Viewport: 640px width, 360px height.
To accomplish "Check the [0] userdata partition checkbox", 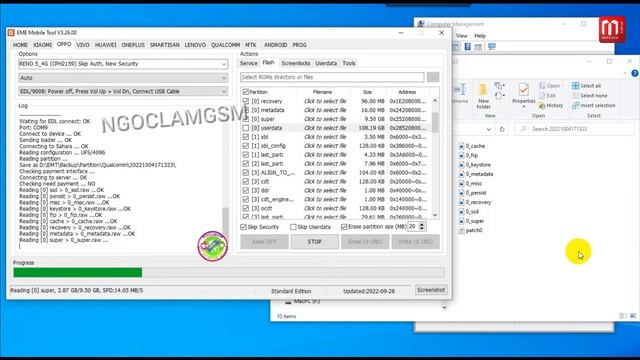I will (245, 128).
